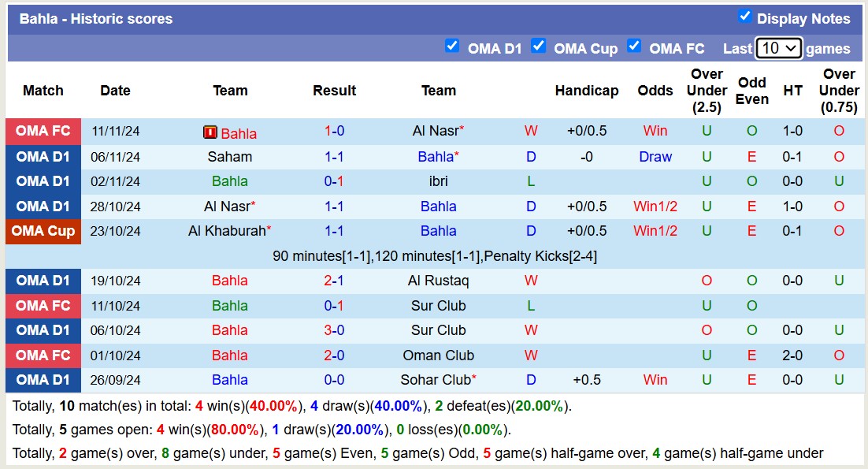Open the 2-1 score versus Al Rustaq
This screenshot has height=469, width=868.
pyautogui.click(x=334, y=281)
